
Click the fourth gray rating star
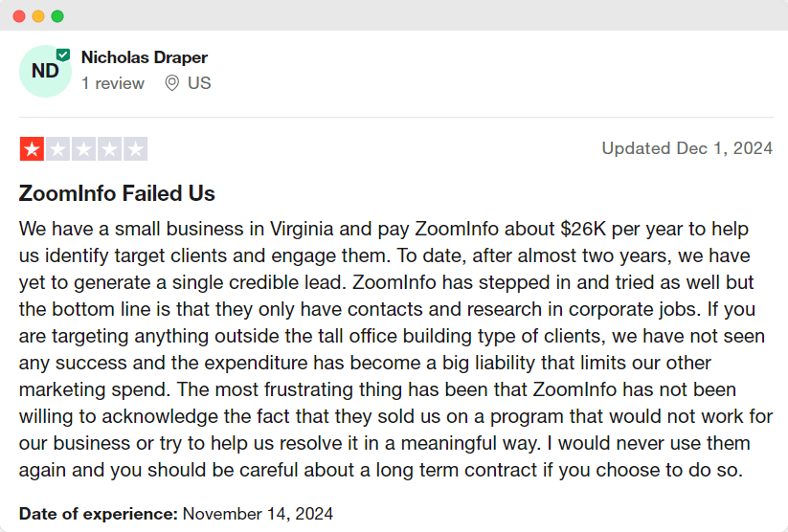click(x=109, y=149)
